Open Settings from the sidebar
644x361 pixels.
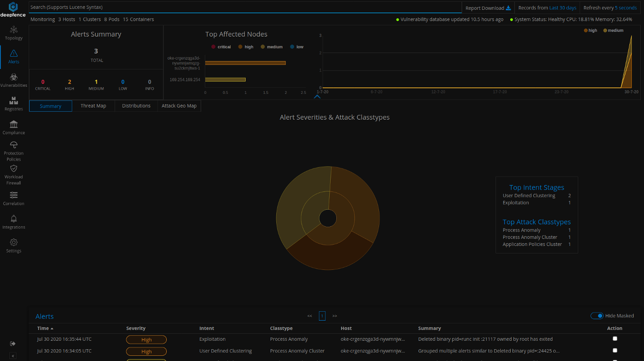click(13, 243)
